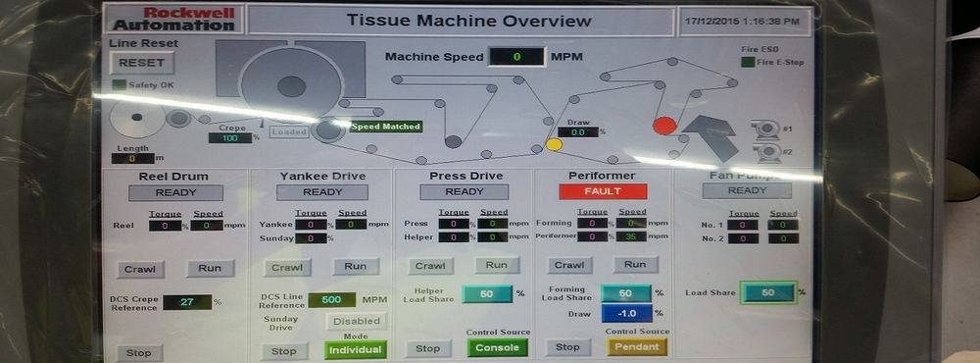Click the Periformer FAULT status
The image size is (980, 363).
603,191
